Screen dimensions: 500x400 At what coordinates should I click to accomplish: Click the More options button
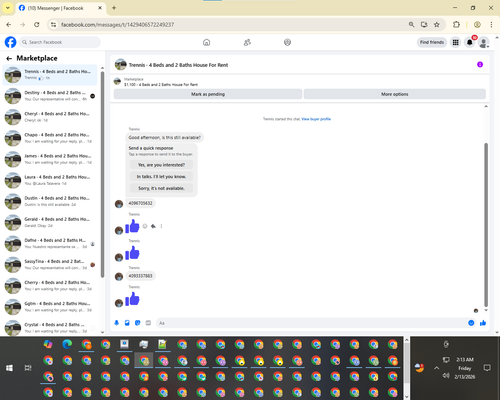coord(395,94)
